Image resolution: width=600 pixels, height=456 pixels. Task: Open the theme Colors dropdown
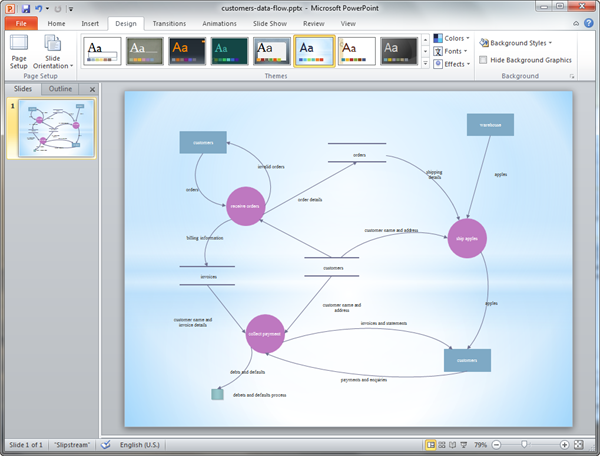click(453, 40)
